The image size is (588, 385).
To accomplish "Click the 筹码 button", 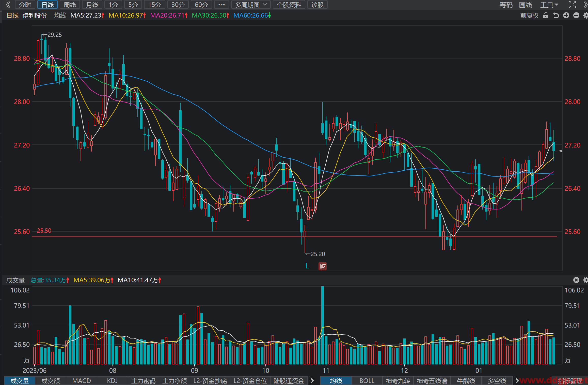I will pyautogui.click(x=506, y=5).
